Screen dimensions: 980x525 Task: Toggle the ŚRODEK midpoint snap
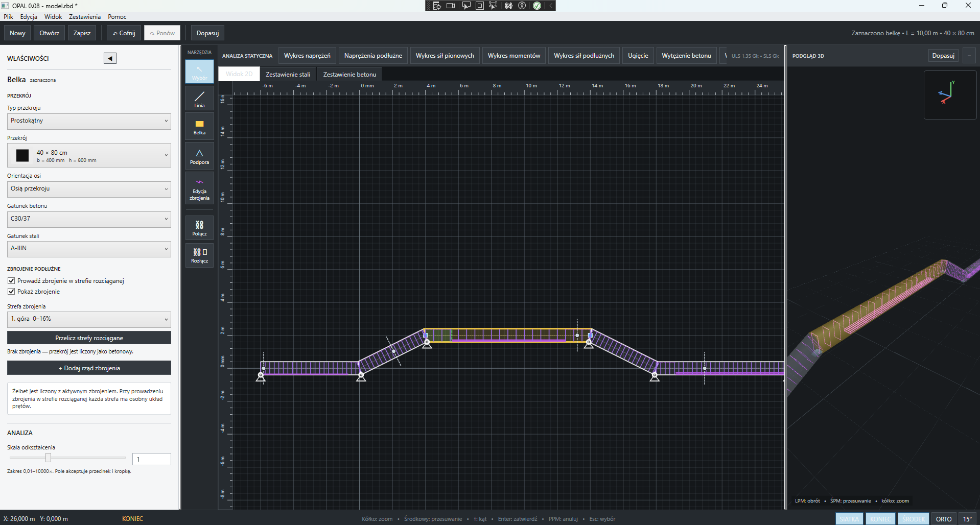point(913,519)
